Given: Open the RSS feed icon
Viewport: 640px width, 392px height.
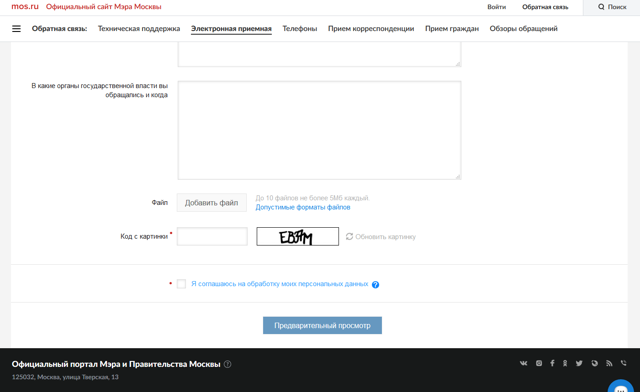Looking at the screenshot, I should (x=609, y=363).
